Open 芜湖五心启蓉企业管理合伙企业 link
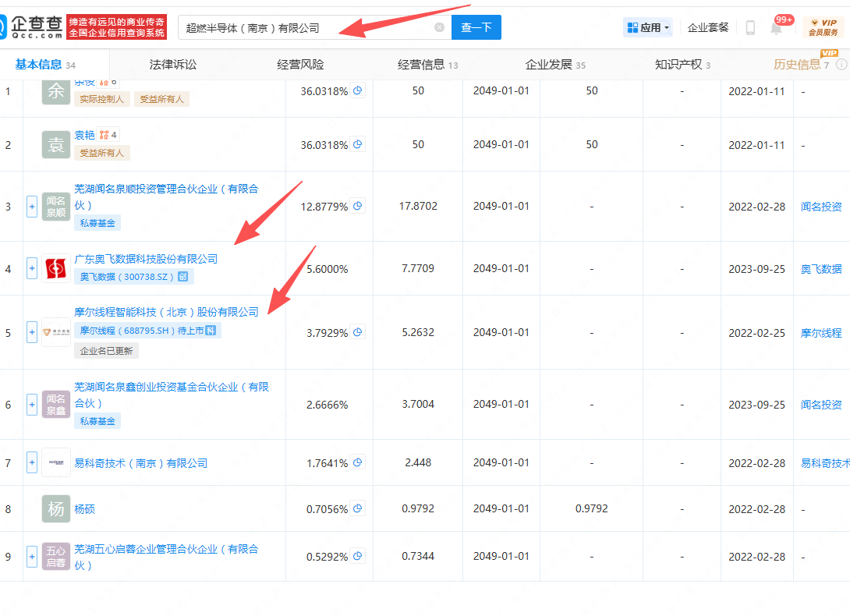850x616 pixels. 166,557
